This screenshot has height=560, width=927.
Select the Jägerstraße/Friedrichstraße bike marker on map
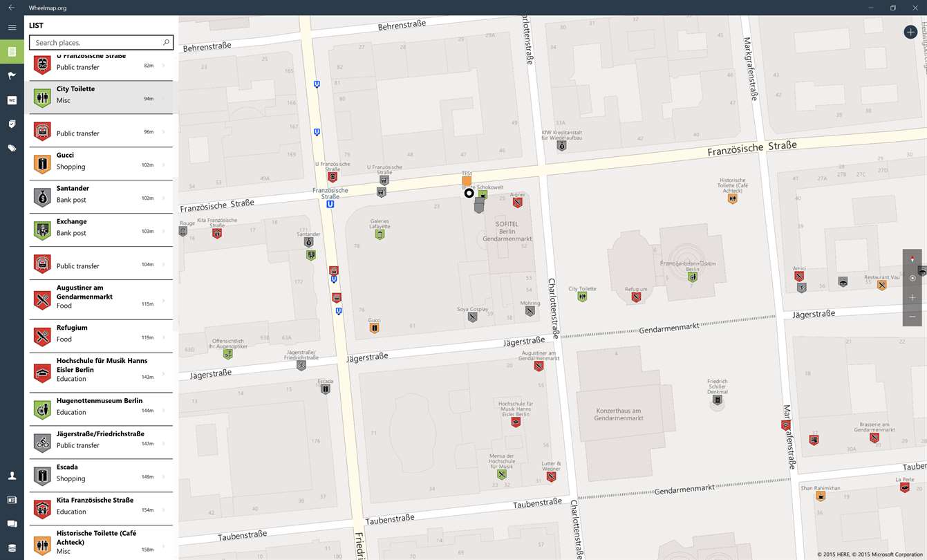pos(301,365)
